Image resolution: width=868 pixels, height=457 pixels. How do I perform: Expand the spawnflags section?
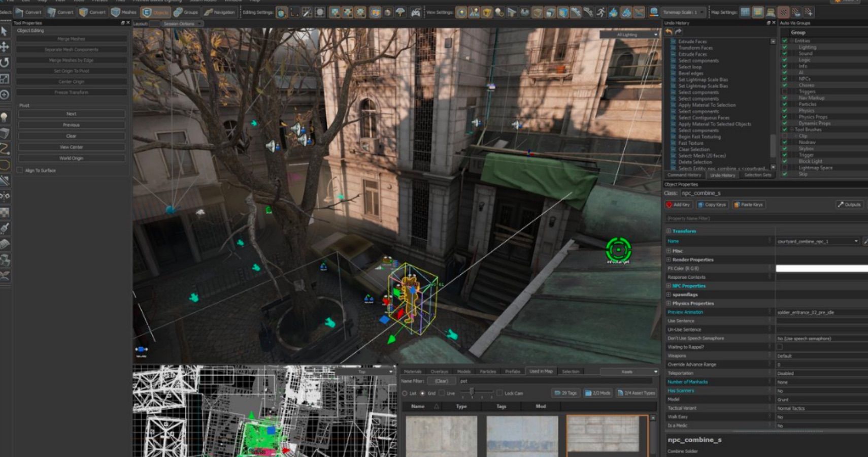tap(669, 295)
